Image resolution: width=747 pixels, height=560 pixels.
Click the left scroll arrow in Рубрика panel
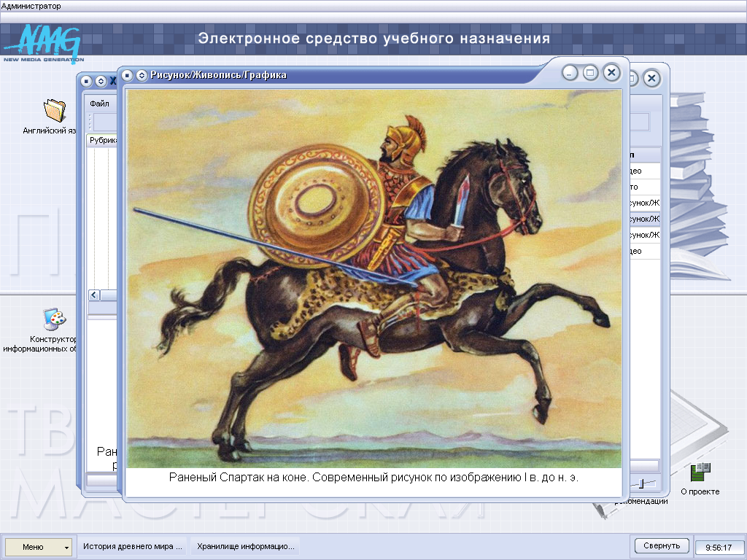click(x=93, y=295)
